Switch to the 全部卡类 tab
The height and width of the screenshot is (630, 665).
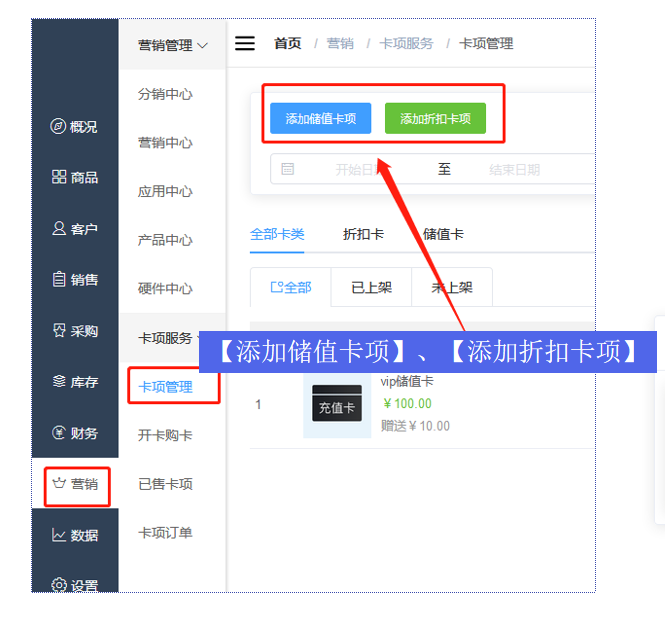277,234
